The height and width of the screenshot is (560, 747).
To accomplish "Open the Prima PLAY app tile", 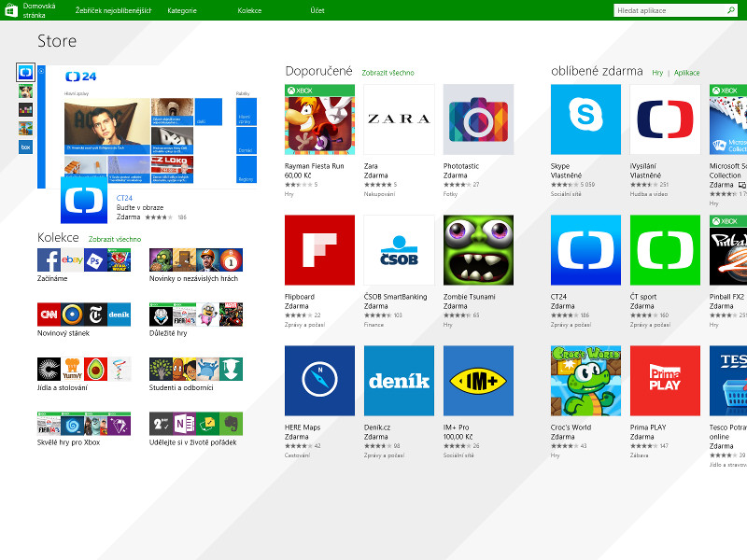I will pos(665,381).
